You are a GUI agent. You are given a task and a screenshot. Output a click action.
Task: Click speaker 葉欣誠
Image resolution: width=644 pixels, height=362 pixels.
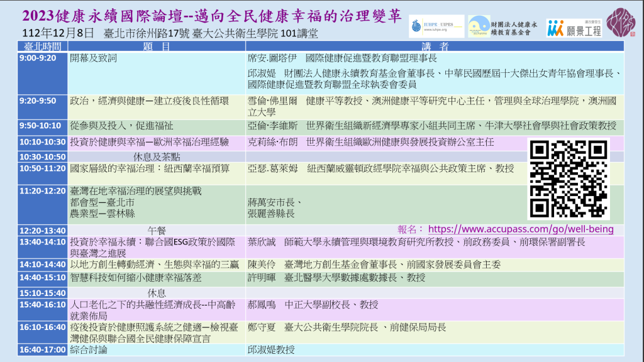point(262,242)
